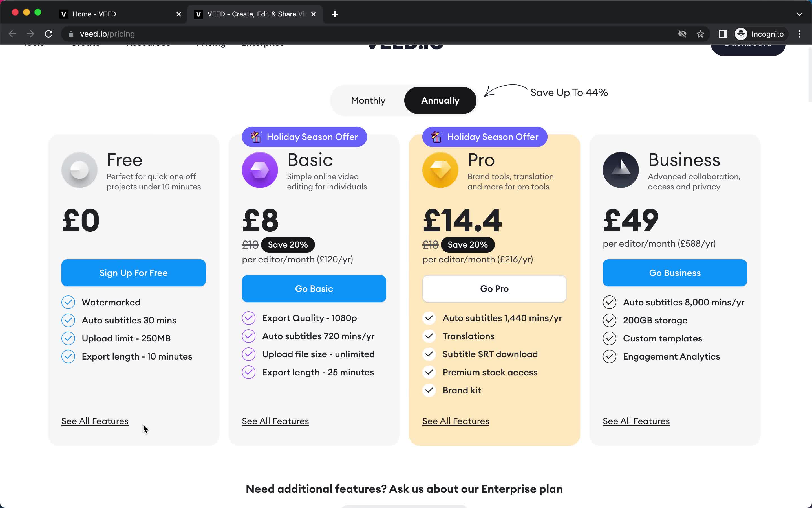Click checkmark beside Custom templates
This screenshot has height=508, width=812.
tap(609, 338)
